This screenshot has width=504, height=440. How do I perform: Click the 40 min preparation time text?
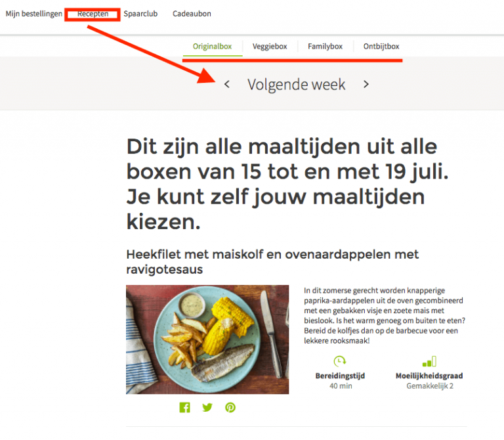pyautogui.click(x=341, y=386)
